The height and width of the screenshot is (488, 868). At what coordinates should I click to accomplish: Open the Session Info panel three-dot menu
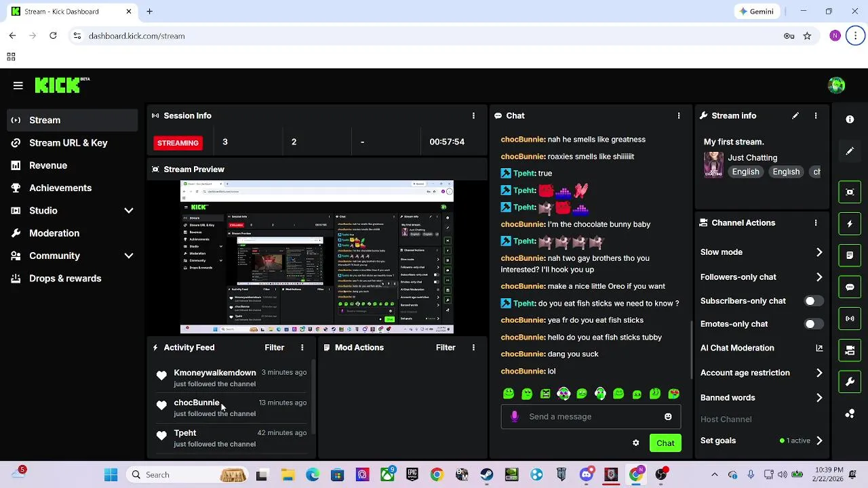[x=473, y=116]
